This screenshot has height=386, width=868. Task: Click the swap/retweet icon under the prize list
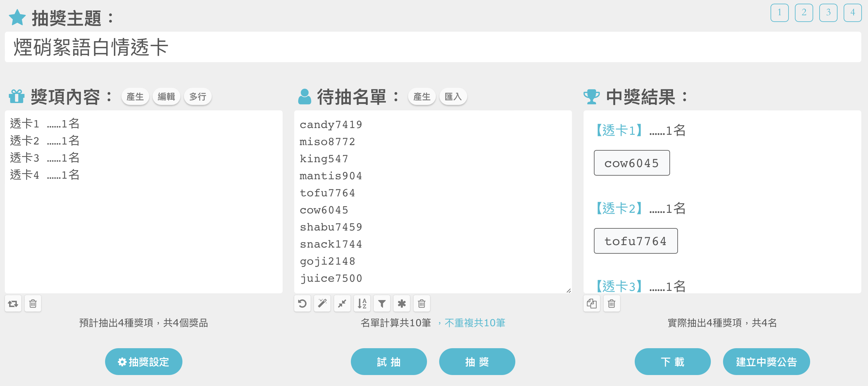pyautogui.click(x=13, y=303)
